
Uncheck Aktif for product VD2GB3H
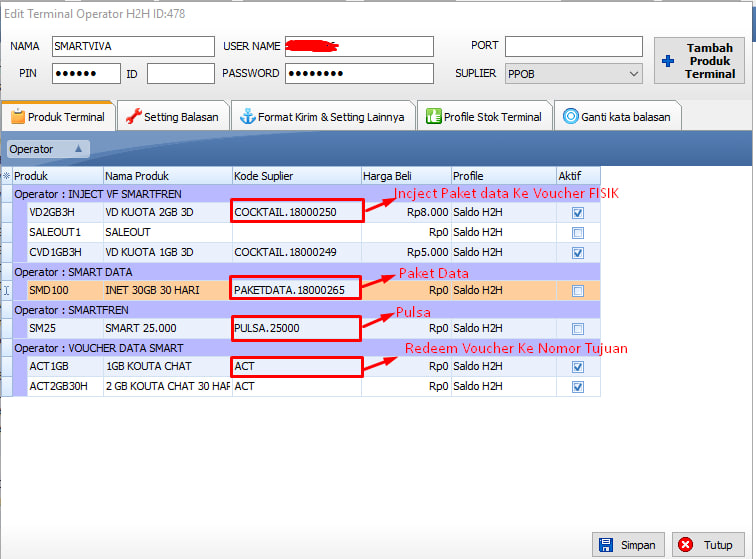(x=576, y=213)
